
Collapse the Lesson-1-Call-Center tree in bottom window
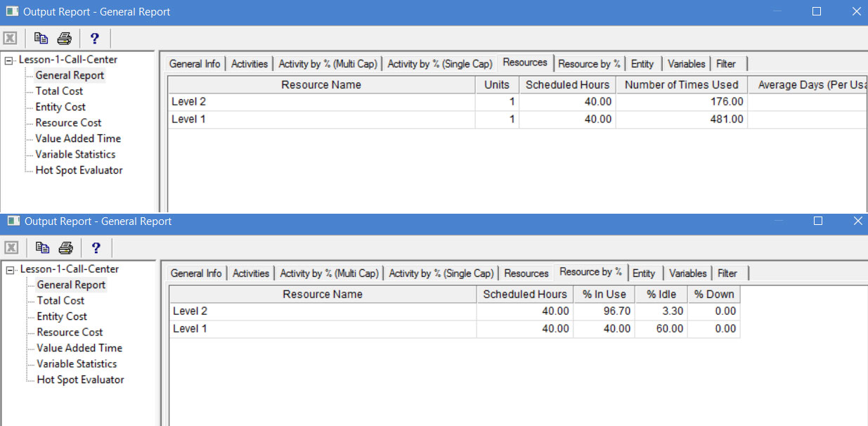pos(10,270)
